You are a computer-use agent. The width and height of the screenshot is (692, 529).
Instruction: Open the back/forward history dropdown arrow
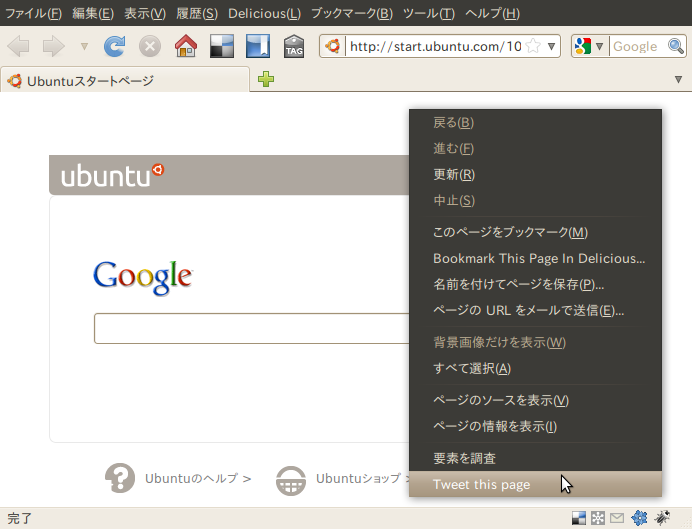[x=84, y=46]
